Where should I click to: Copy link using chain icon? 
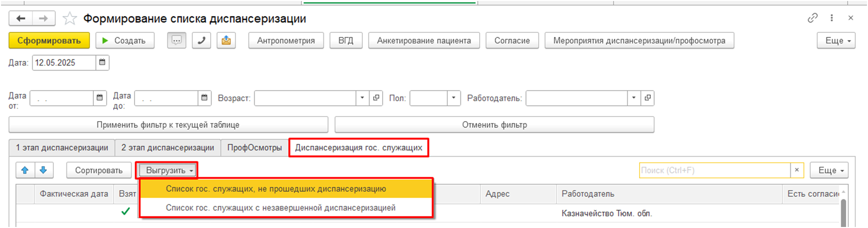(x=812, y=18)
